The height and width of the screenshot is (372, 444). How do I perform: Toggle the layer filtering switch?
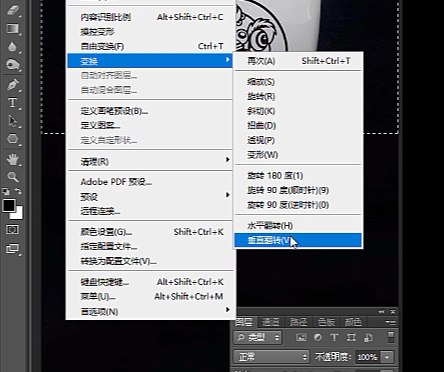click(x=391, y=337)
